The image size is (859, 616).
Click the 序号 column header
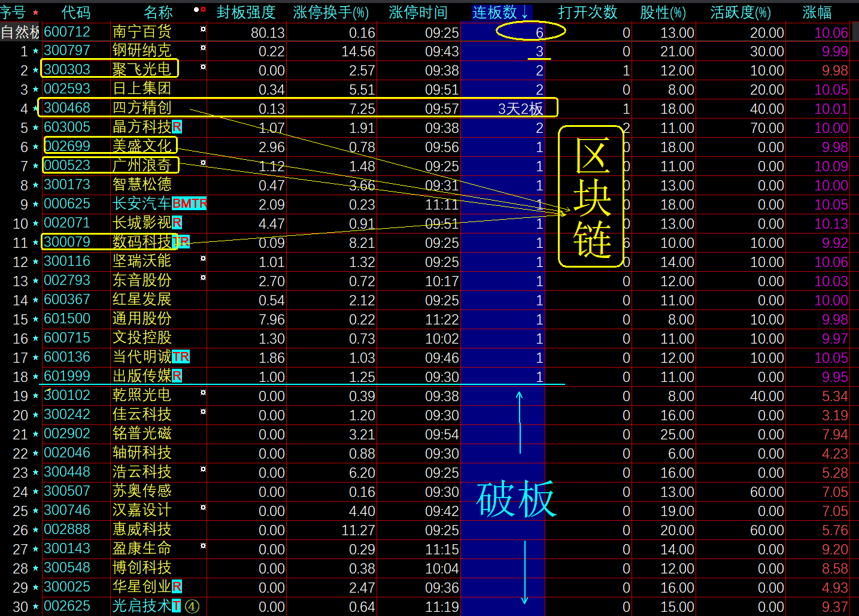pyautogui.click(x=13, y=12)
